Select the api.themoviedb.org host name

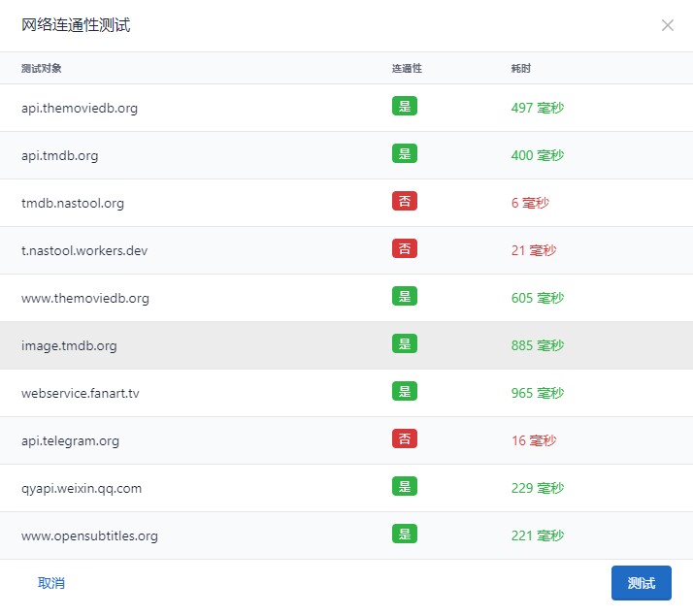click(80, 108)
